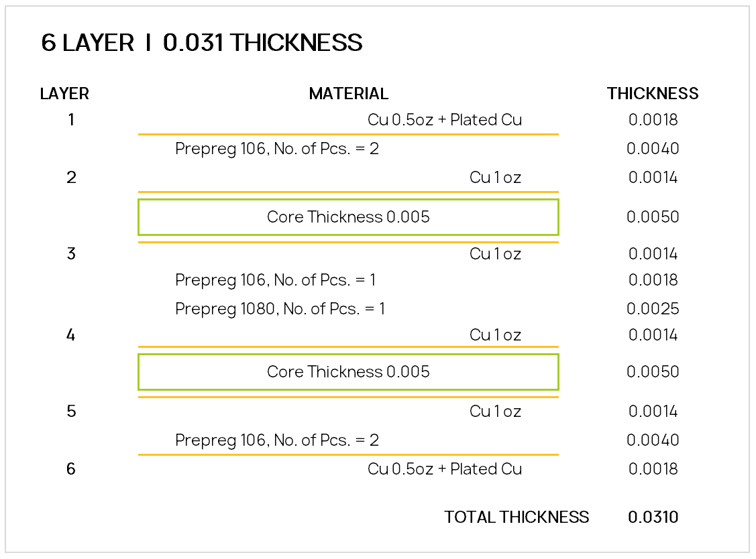Click the TOTAL THICKNESS label
This screenshot has width=756, height=559.
517,517
